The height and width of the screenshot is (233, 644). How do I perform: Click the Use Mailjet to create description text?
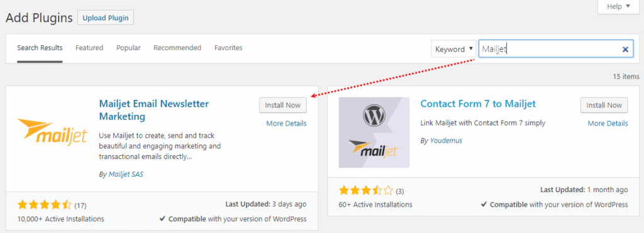(160, 146)
